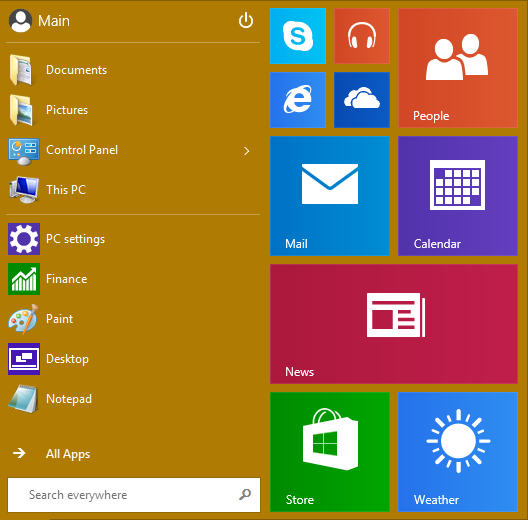Image resolution: width=528 pixels, height=520 pixels.
Task: Open the People tile
Action: (458, 68)
